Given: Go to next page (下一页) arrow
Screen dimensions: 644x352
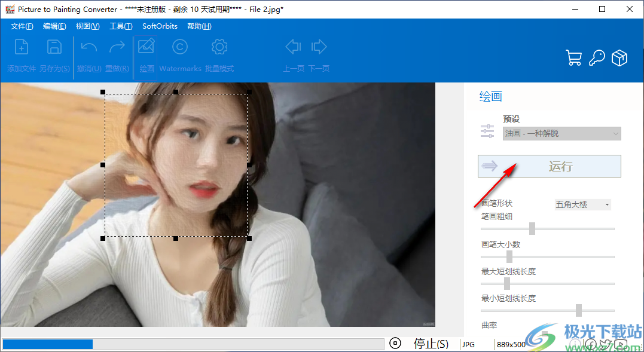Looking at the screenshot, I should coord(319,47).
